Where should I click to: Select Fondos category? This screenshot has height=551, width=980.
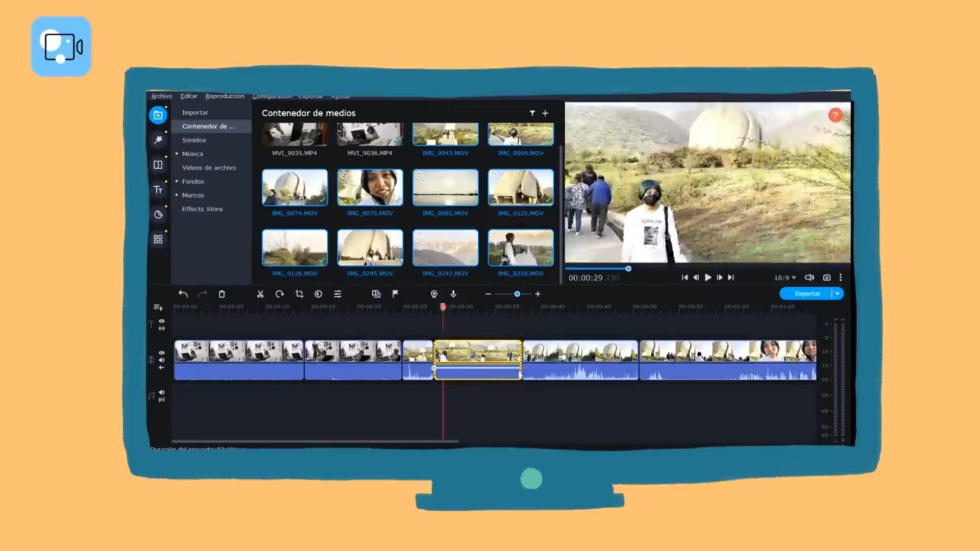pyautogui.click(x=193, y=182)
